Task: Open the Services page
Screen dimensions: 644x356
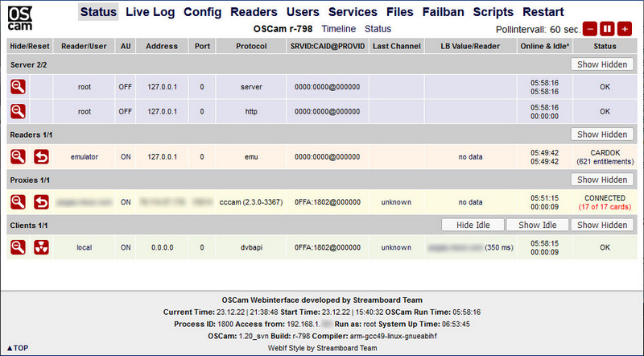Action: point(353,12)
